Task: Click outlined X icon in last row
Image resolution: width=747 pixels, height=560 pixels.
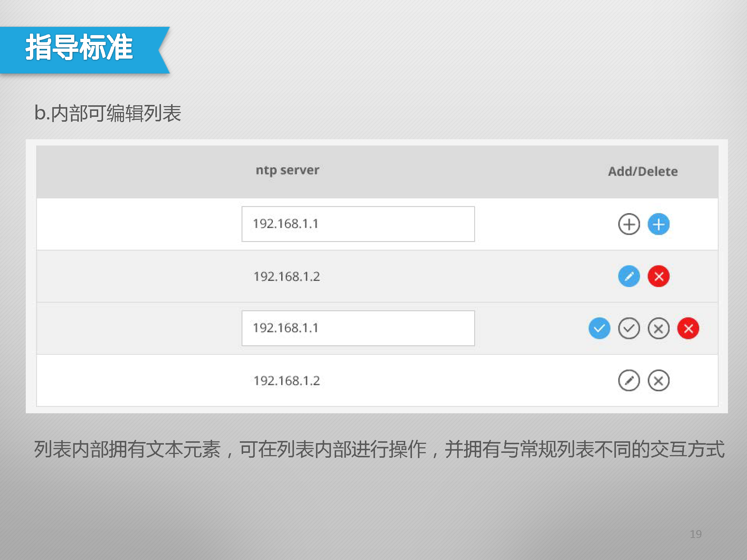Action: [x=658, y=380]
